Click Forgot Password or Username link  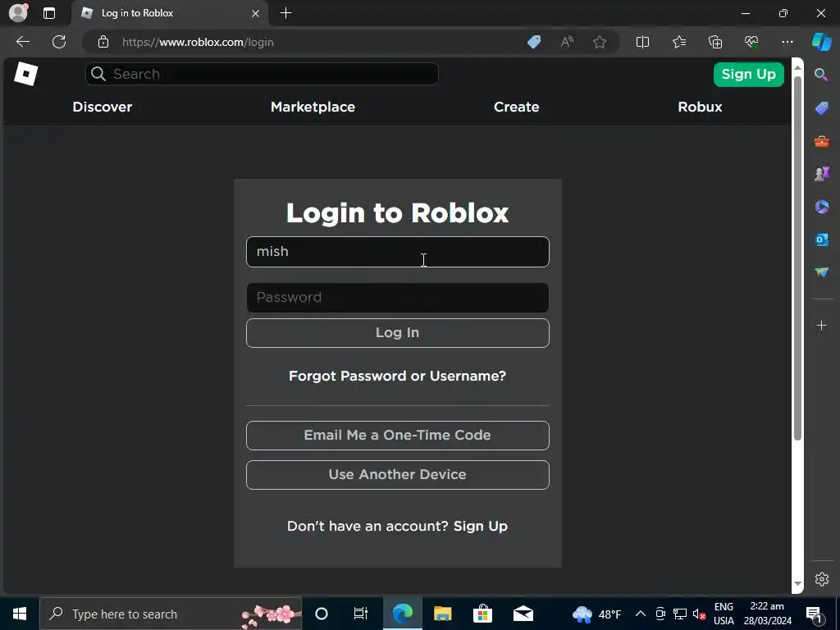[x=398, y=376]
